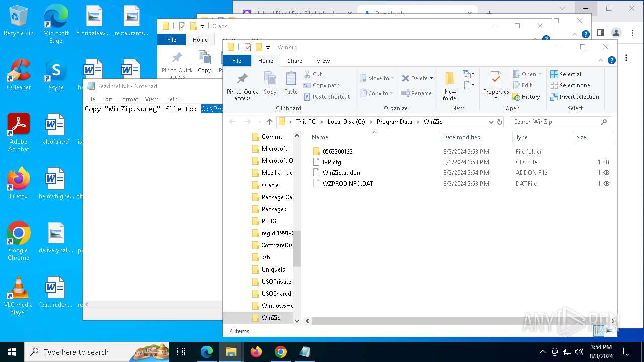
Task: Click the taskbar search box
Action: [x=97, y=352]
